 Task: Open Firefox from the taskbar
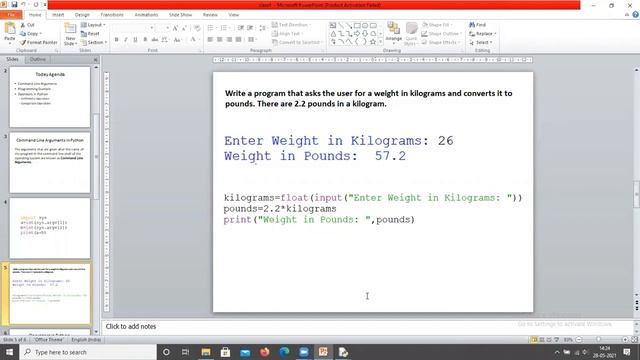(264, 352)
